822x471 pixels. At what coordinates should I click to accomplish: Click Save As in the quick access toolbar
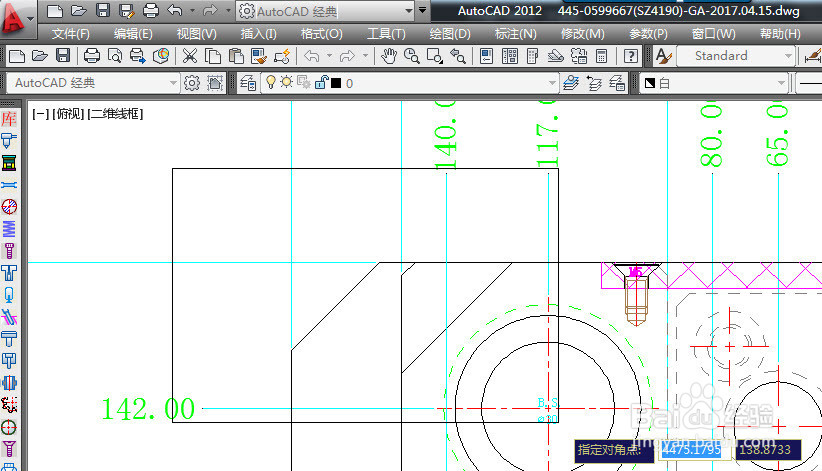click(126, 10)
